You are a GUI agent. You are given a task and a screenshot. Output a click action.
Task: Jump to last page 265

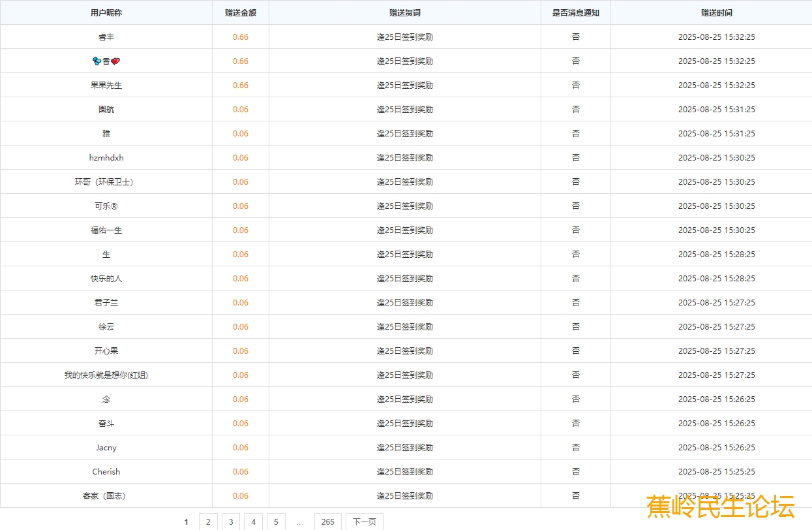[327, 522]
